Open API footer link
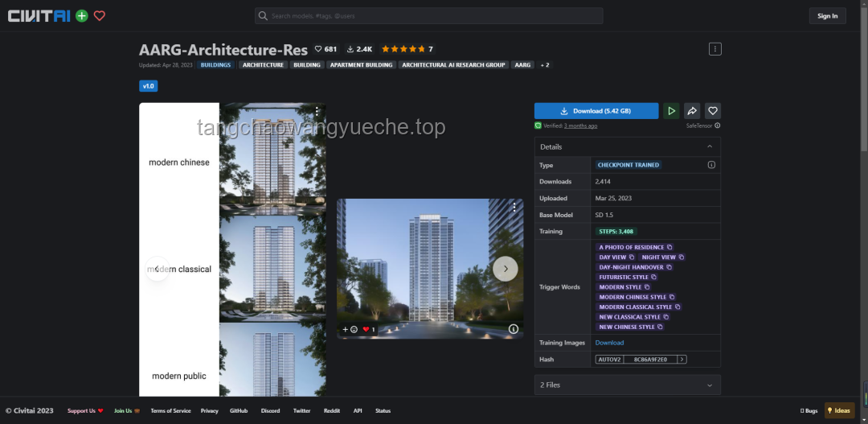Image resolution: width=868 pixels, height=424 pixels. (358, 410)
